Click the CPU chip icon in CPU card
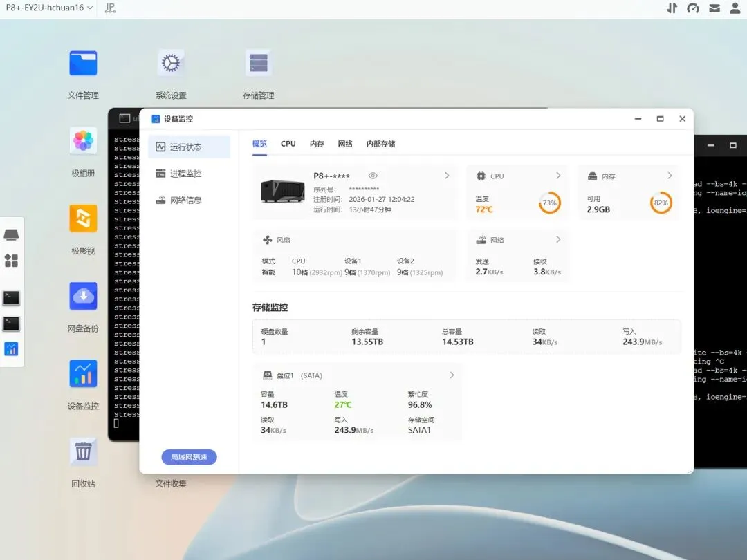The width and height of the screenshot is (747, 560). click(x=481, y=176)
